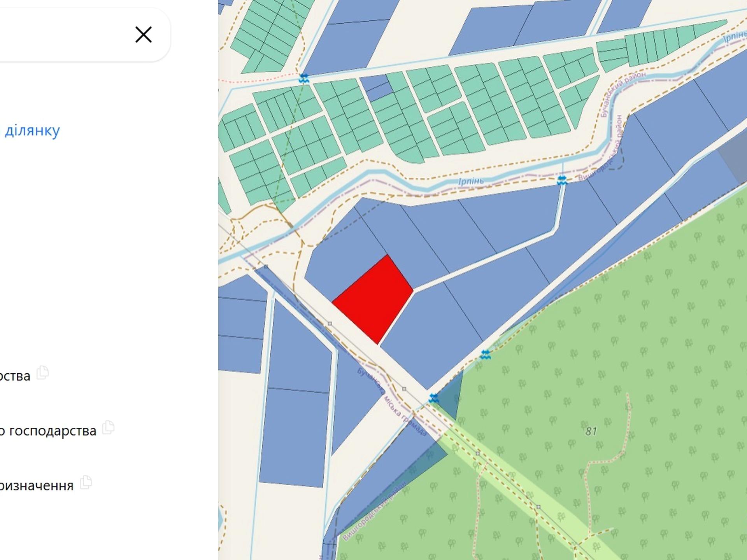The image size is (747, 560).
Task: Click water icon where road meets forest corner
Action: pos(434,398)
